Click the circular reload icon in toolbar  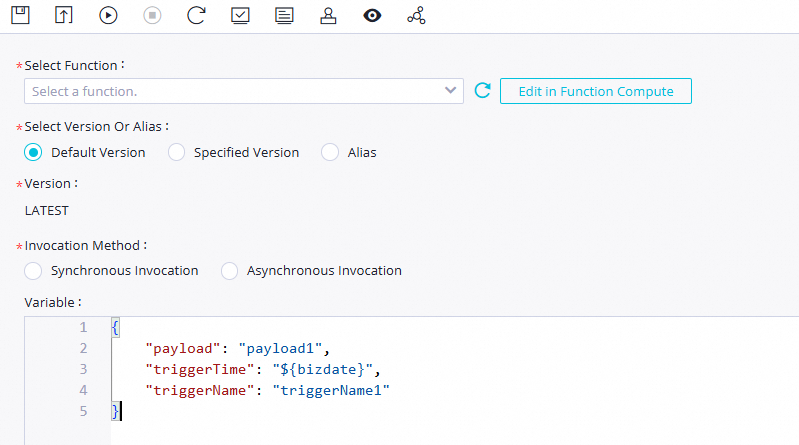[x=196, y=15]
